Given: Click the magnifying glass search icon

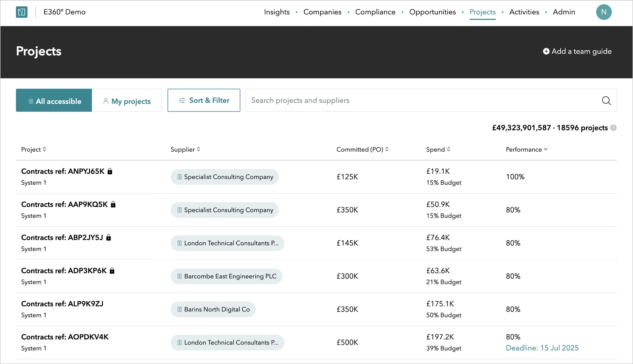Looking at the screenshot, I should tap(606, 101).
